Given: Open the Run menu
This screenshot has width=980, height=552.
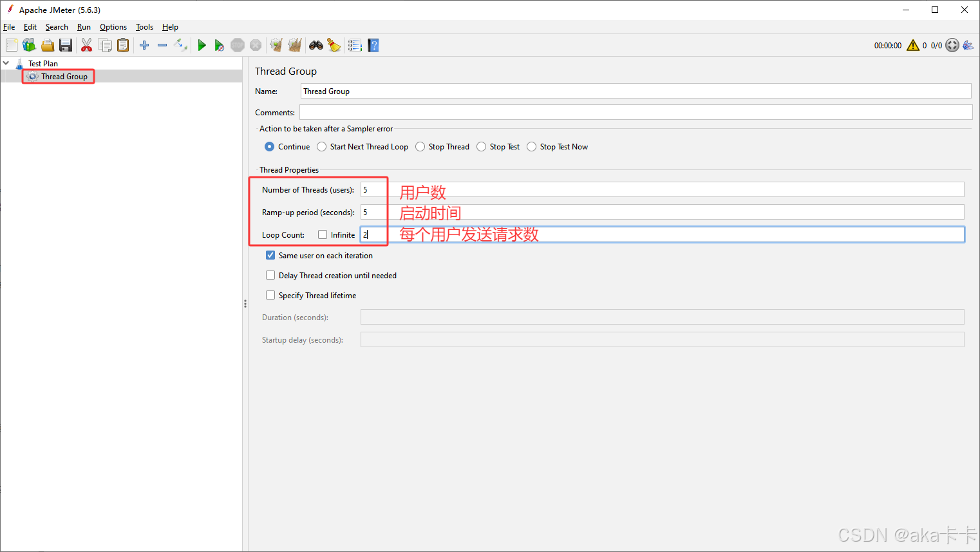Looking at the screenshot, I should pyautogui.click(x=84, y=27).
